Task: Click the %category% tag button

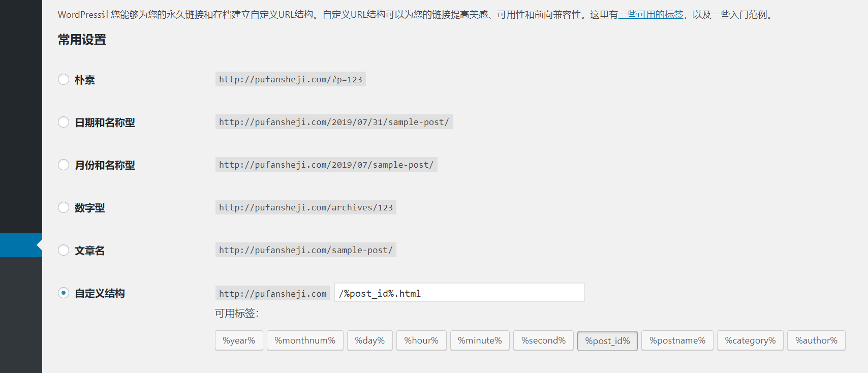Action: tap(750, 340)
